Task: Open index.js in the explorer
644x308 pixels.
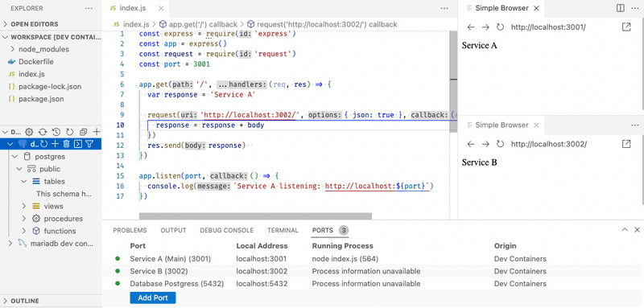Action: [x=31, y=74]
